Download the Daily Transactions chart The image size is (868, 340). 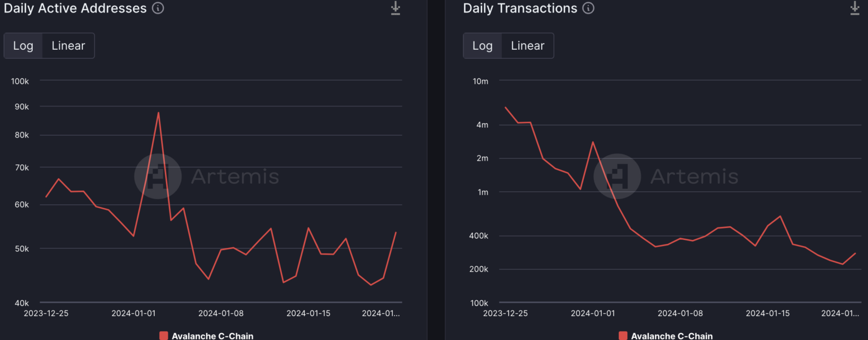click(855, 8)
